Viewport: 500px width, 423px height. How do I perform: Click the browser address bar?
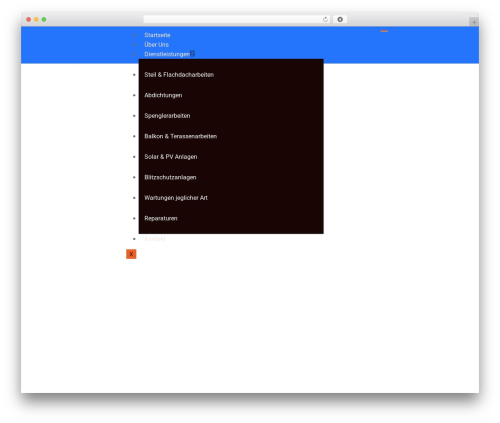tap(237, 20)
